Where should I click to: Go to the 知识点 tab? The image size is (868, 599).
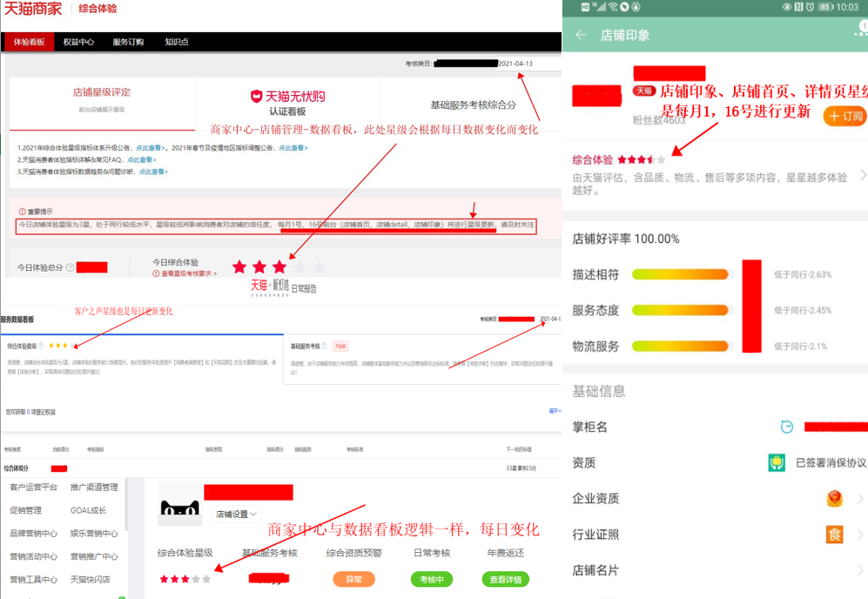(x=176, y=42)
